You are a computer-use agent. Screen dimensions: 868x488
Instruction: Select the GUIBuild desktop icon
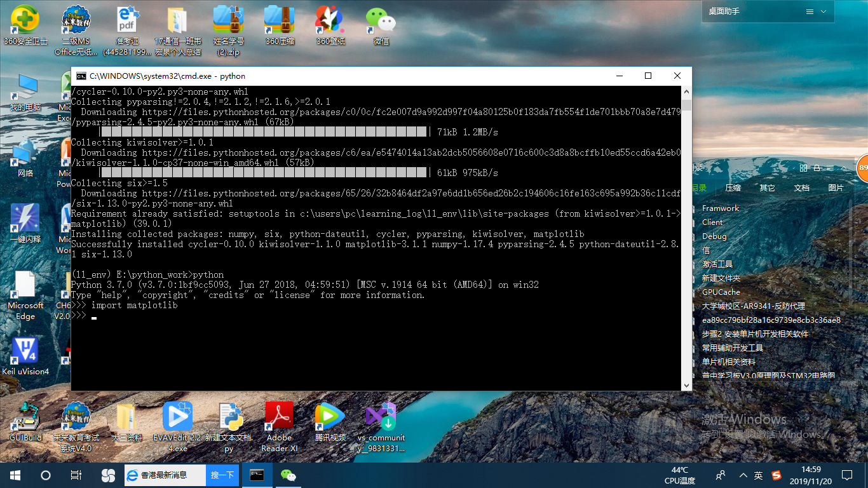point(25,422)
